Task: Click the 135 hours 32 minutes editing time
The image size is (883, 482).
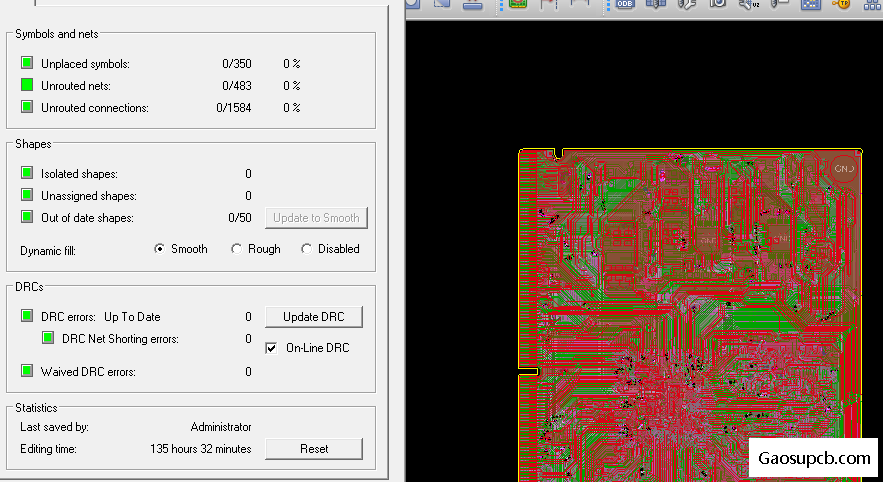Action: tap(200, 449)
